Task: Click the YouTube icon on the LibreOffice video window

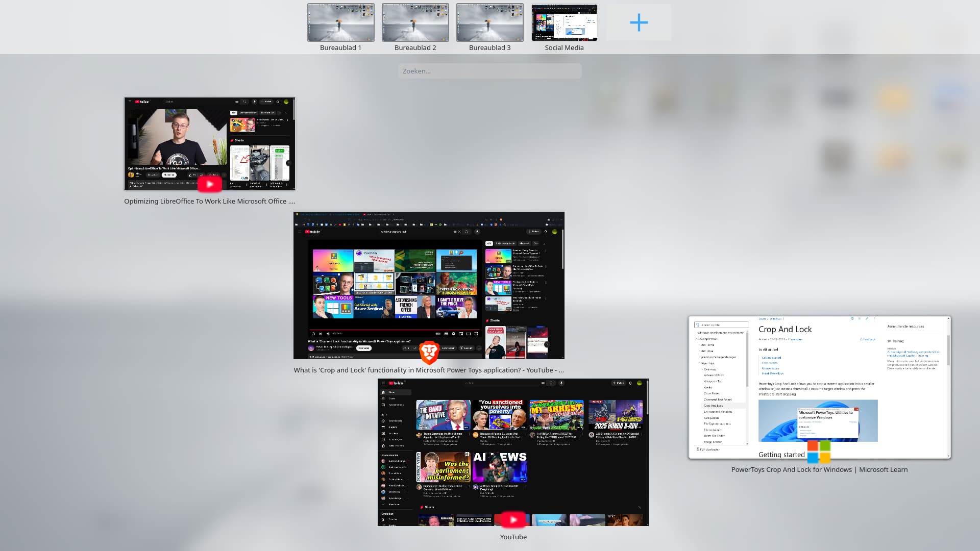Action: pyautogui.click(x=209, y=184)
